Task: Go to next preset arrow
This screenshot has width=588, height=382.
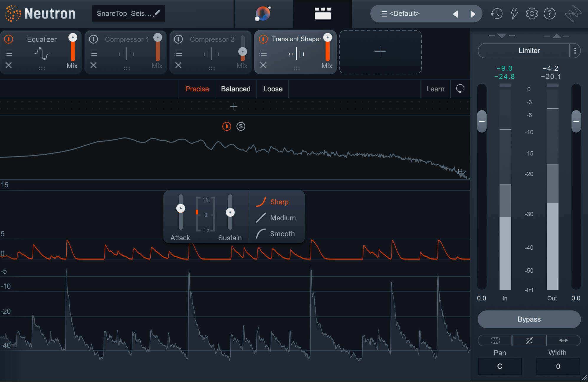Action: coord(473,14)
